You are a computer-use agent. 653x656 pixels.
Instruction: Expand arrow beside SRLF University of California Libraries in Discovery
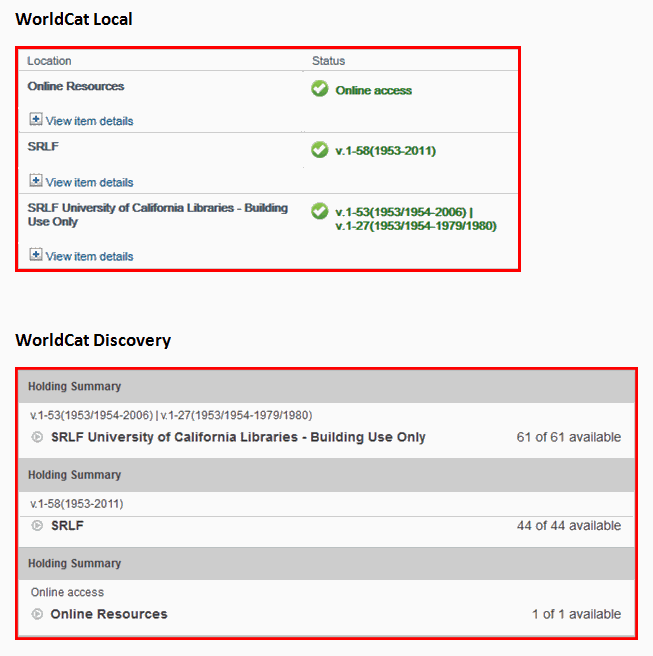coord(37,437)
